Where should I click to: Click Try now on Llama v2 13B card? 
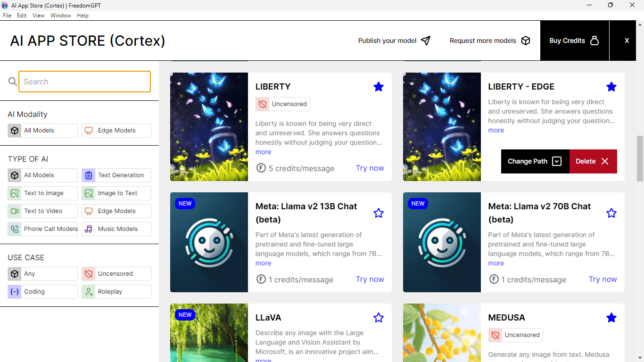[370, 280]
